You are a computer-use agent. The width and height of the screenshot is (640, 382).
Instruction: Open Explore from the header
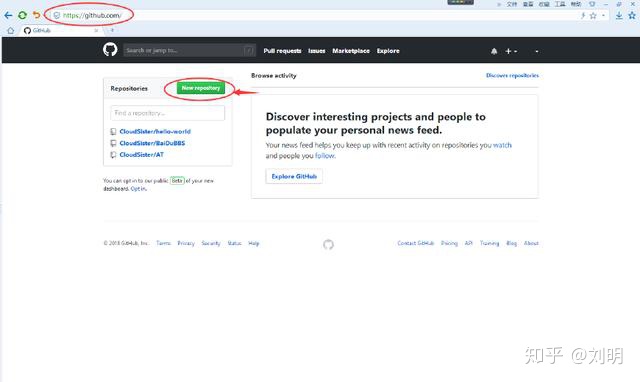(388, 51)
